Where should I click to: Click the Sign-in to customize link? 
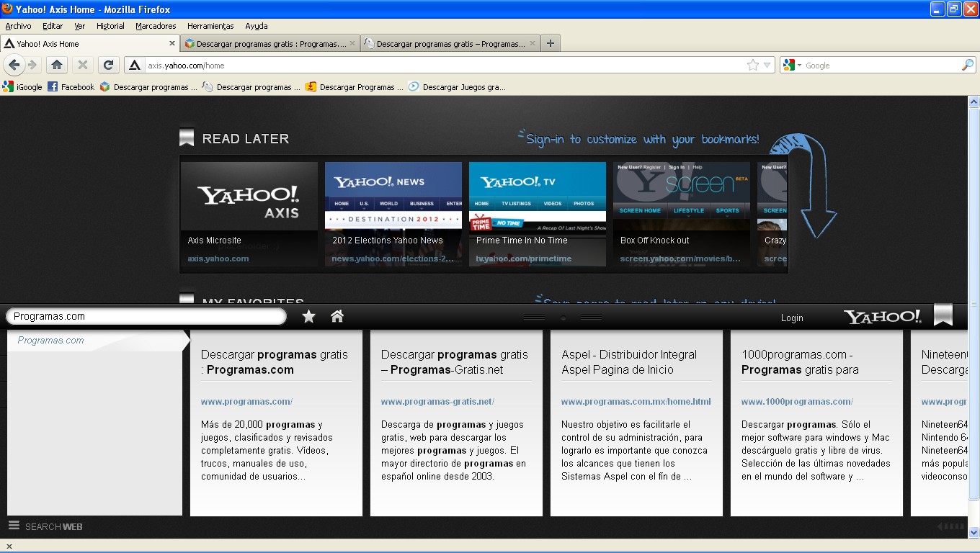(x=642, y=139)
